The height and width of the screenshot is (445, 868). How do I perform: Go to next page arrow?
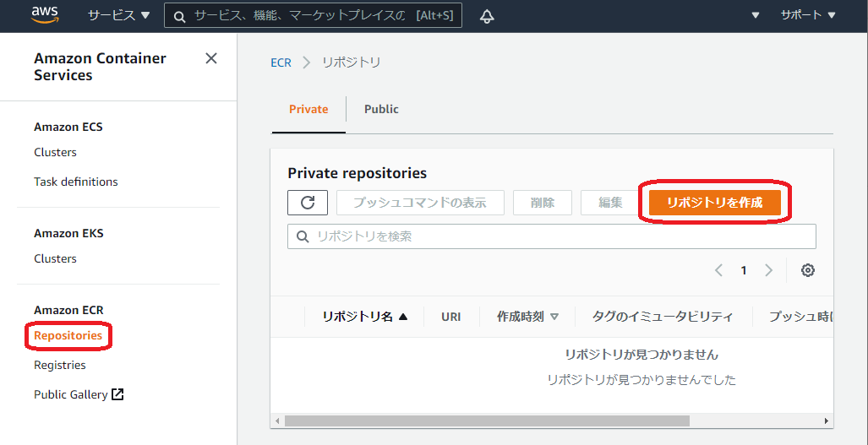(768, 270)
